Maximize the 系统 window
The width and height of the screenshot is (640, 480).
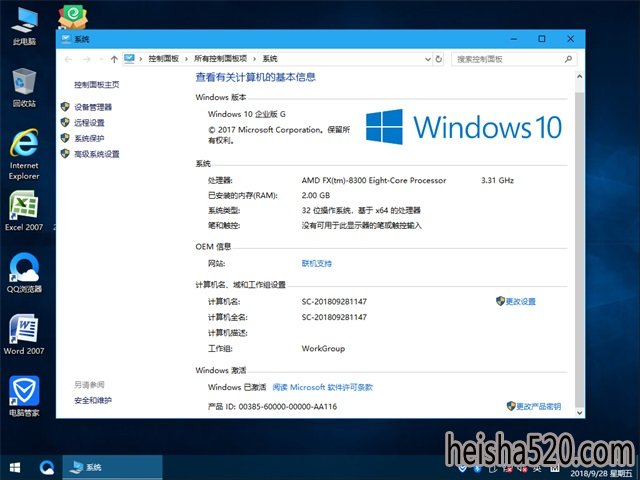click(x=542, y=39)
